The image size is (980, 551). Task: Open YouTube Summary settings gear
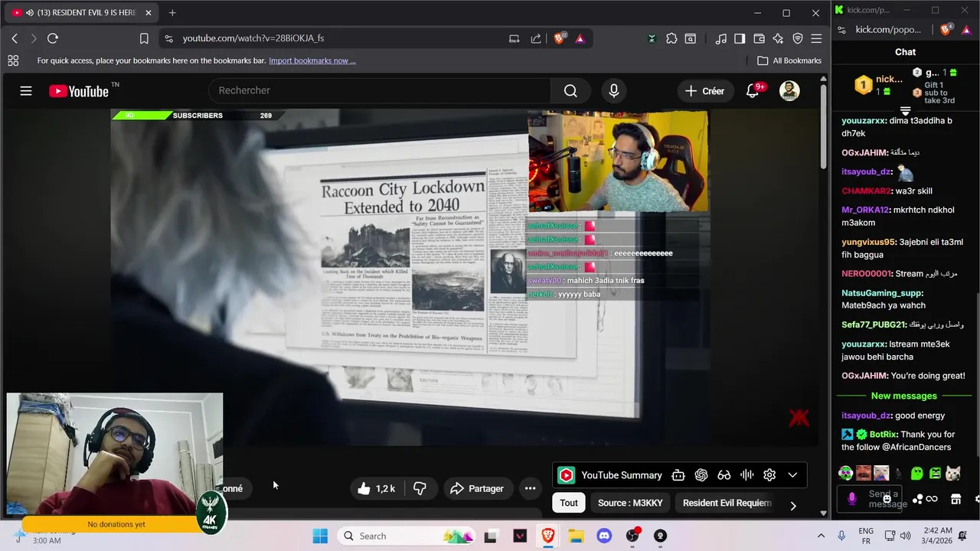(x=769, y=475)
